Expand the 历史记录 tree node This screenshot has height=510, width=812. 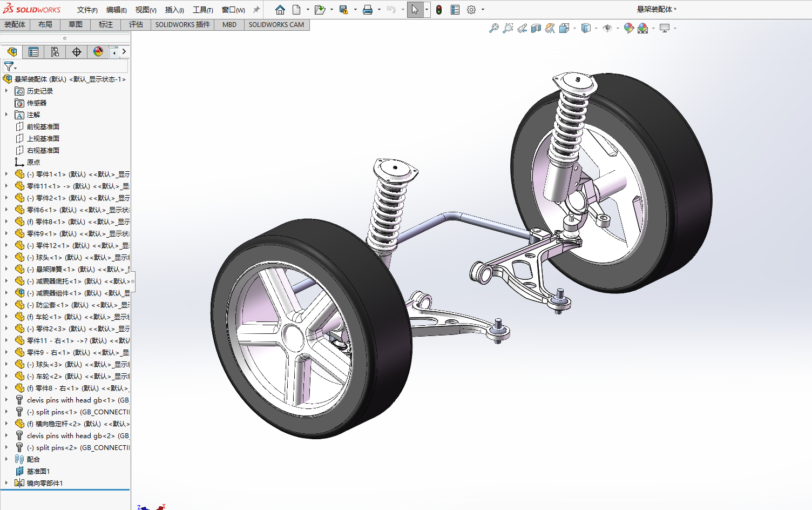[6, 91]
